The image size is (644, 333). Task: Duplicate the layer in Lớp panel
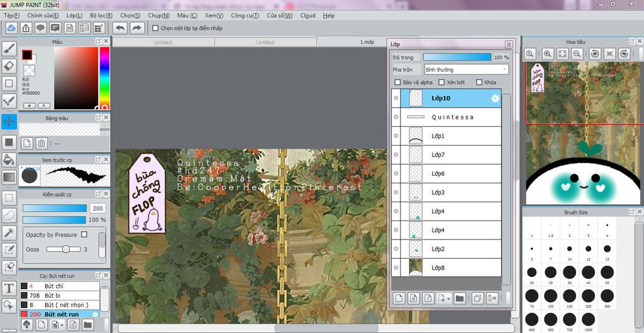click(477, 298)
